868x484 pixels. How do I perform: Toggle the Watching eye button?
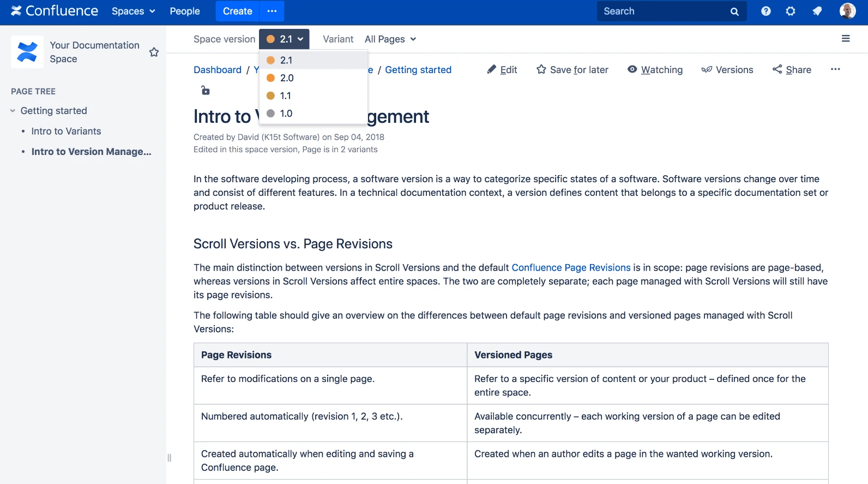[x=655, y=70]
